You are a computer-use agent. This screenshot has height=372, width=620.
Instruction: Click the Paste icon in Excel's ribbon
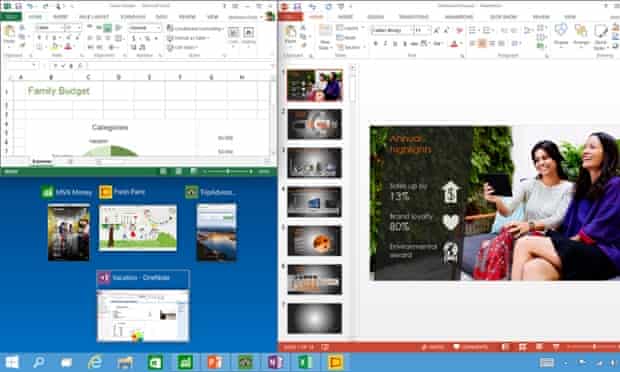[x=9, y=34]
